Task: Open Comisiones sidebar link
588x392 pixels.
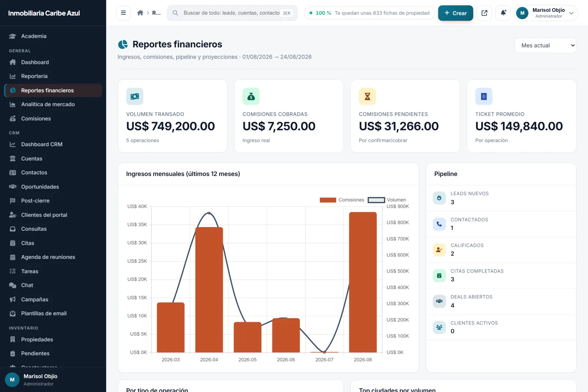Action: pyautogui.click(x=53, y=119)
